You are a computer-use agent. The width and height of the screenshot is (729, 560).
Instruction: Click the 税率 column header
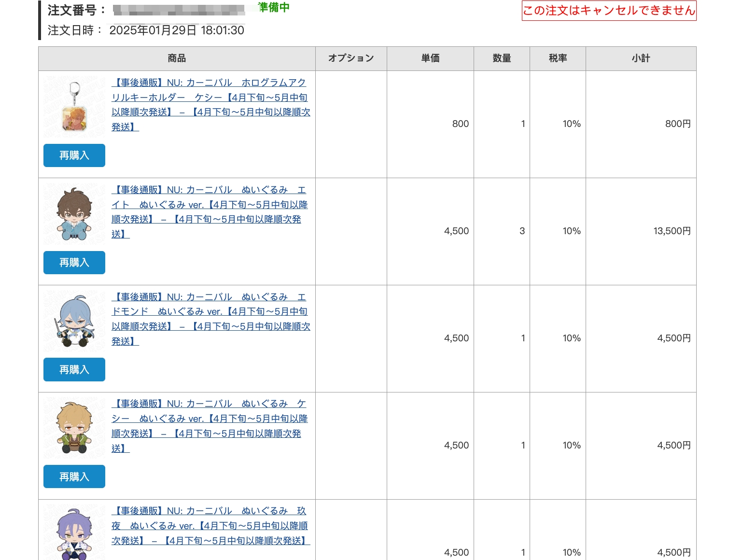(x=558, y=58)
